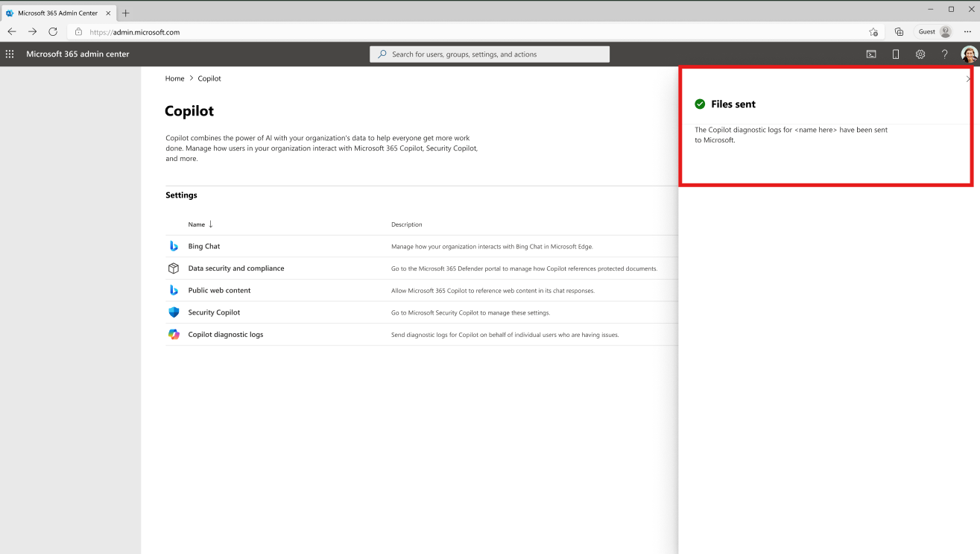
Task: Open account manager profile picture
Action: click(x=969, y=54)
